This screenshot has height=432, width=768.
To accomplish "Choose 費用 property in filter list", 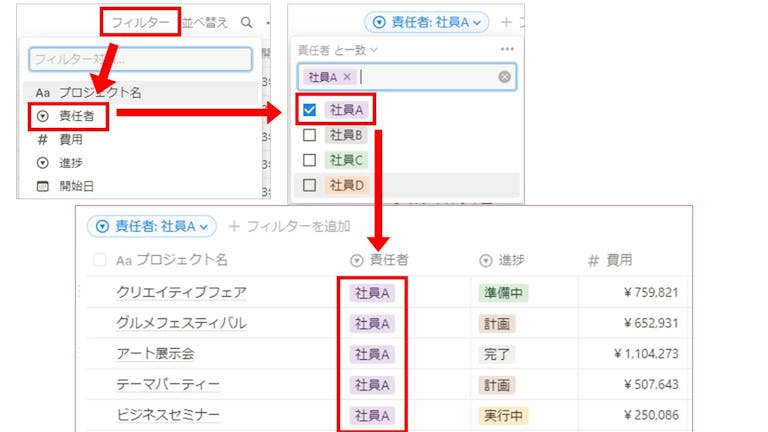I will (71, 140).
